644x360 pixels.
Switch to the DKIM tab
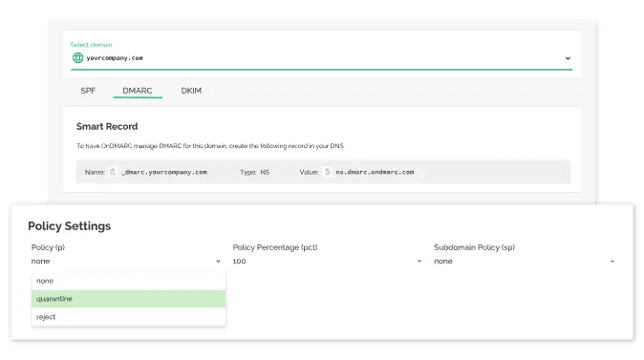[191, 91]
